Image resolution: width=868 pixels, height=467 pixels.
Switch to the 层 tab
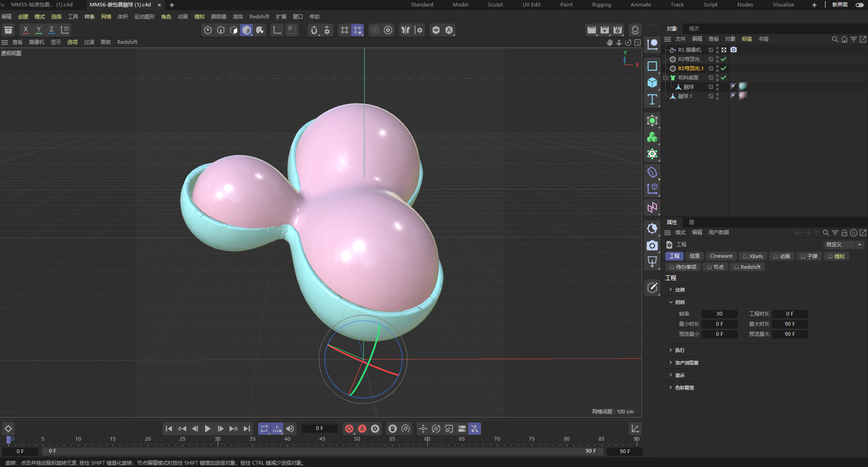tap(692, 222)
